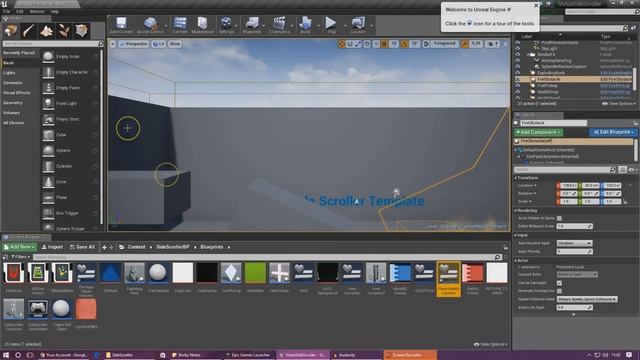
Task: Toggle Generate Overlap Events checkbox
Action: coord(559,291)
